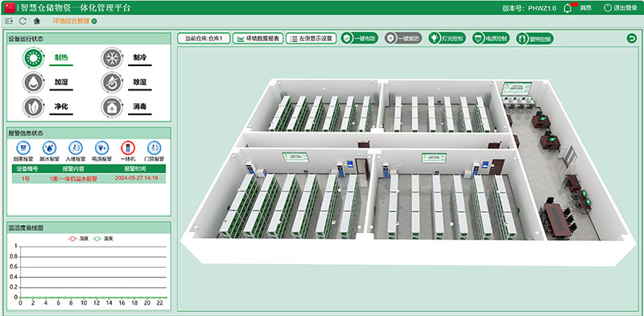Click the heating (制热) status icon
The image size is (644, 316).
[x=33, y=58]
